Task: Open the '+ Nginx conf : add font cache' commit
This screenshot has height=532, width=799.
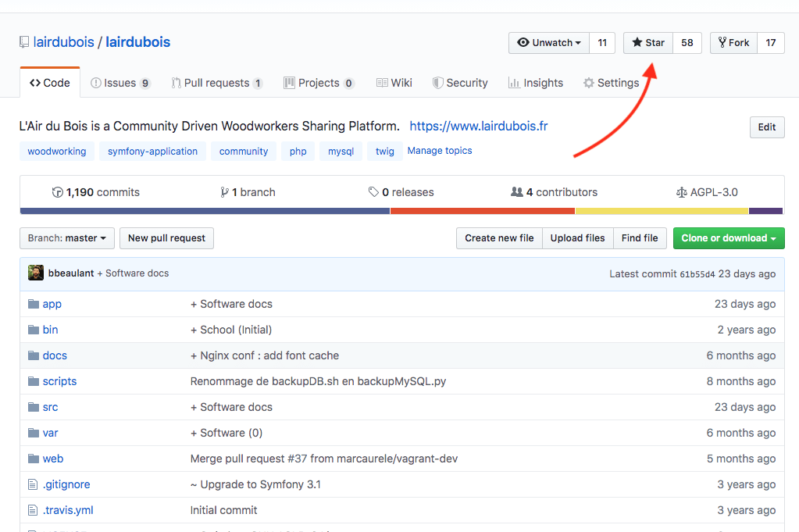Action: 265,355
